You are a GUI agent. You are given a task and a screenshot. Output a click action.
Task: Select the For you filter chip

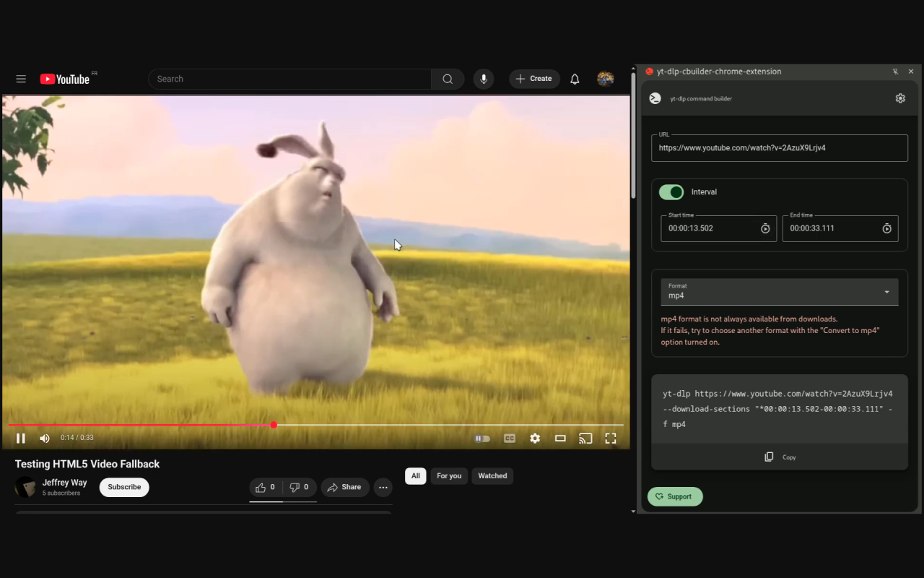click(x=449, y=475)
